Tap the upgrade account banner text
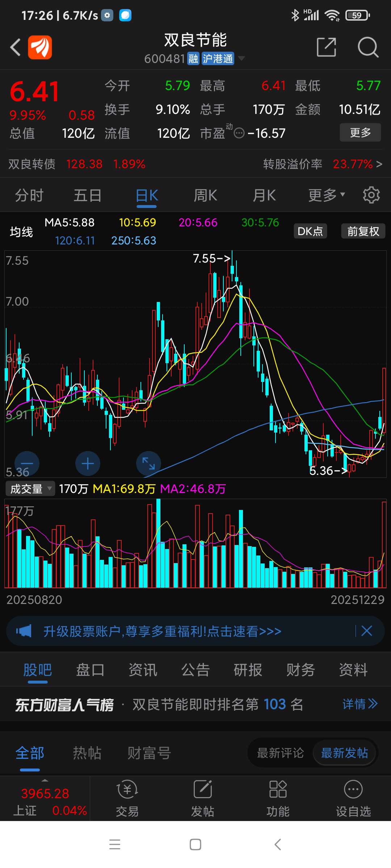Viewport: 391px width, 868px height. (x=162, y=631)
